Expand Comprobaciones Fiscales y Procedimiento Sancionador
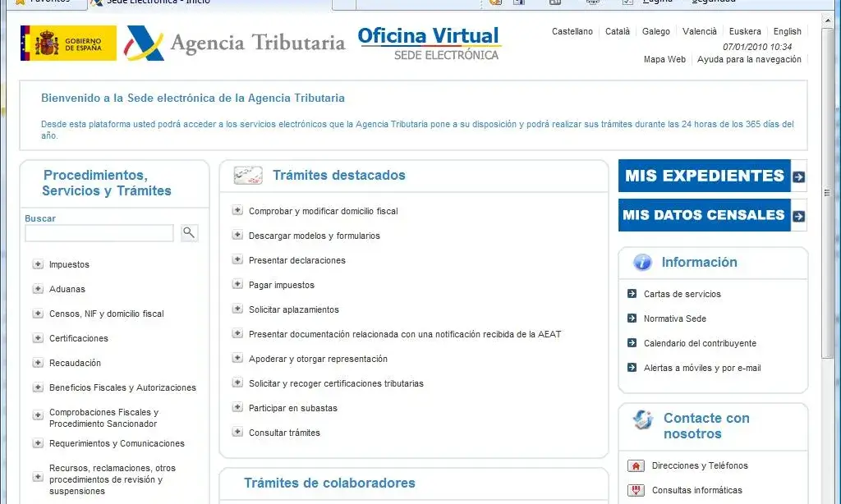 (38, 415)
